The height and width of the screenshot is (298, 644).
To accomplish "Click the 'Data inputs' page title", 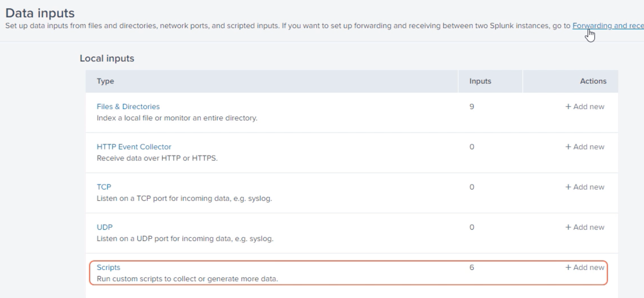I will [40, 13].
